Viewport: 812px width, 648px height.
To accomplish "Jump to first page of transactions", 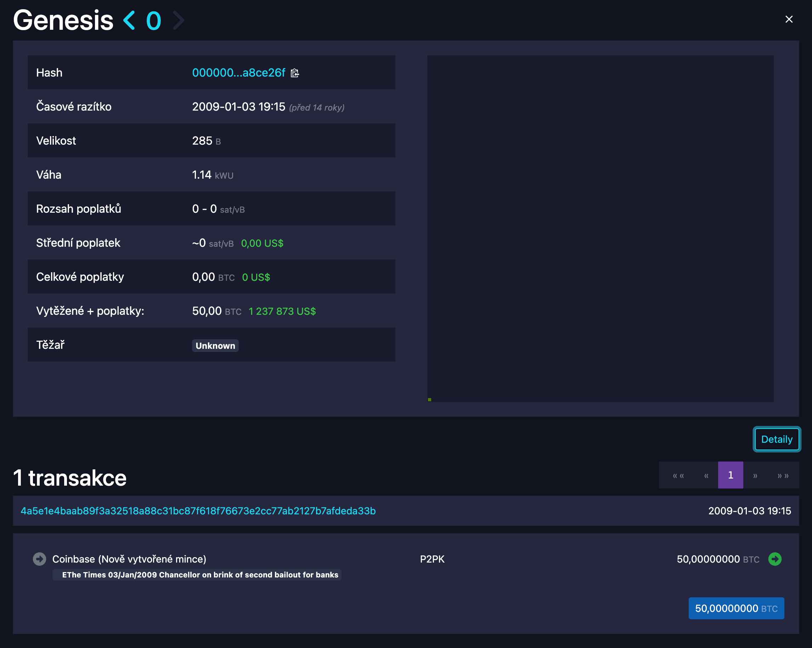I will coord(678,475).
